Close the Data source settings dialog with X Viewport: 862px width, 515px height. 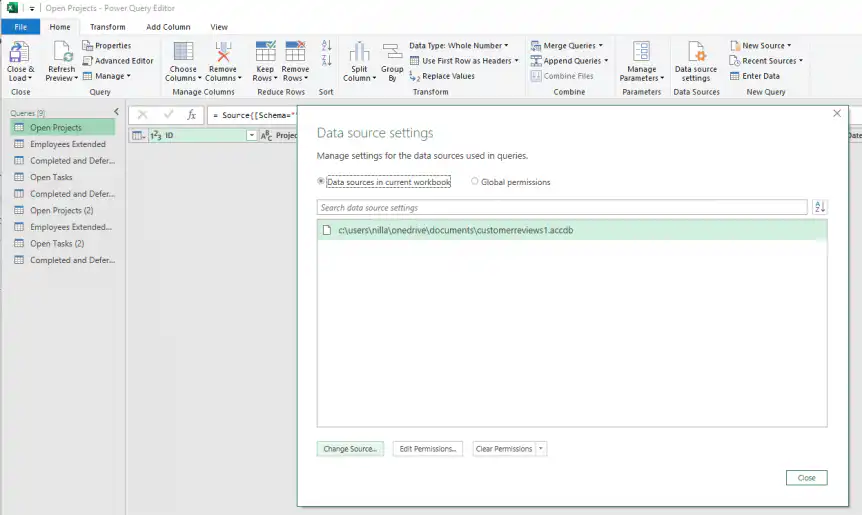click(x=837, y=113)
